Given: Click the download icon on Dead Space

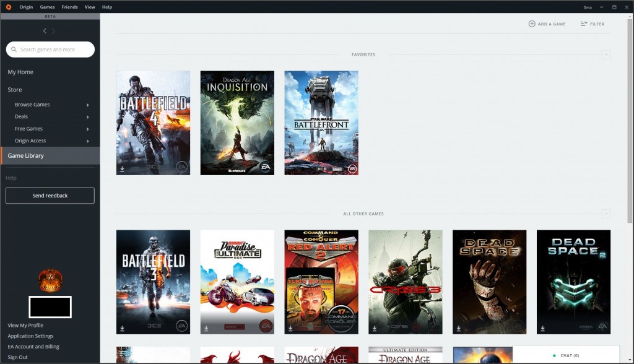Looking at the screenshot, I should 459,329.
